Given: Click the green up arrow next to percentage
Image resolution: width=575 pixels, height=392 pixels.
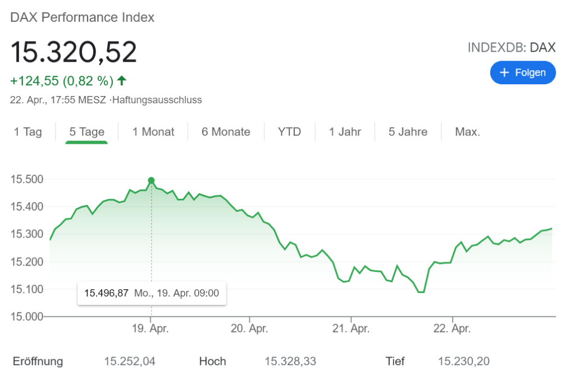Looking at the screenshot, I should click(122, 81).
